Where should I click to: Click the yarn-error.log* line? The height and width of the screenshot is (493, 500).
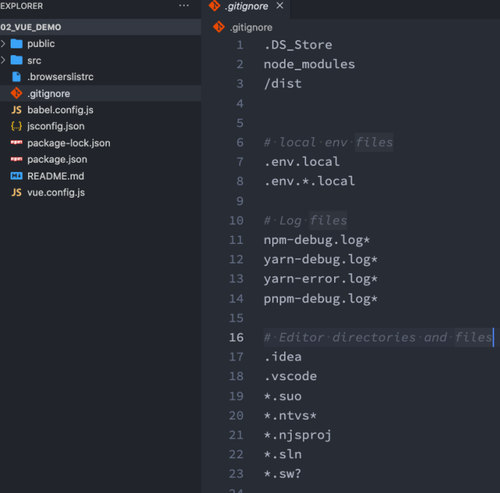tap(321, 279)
